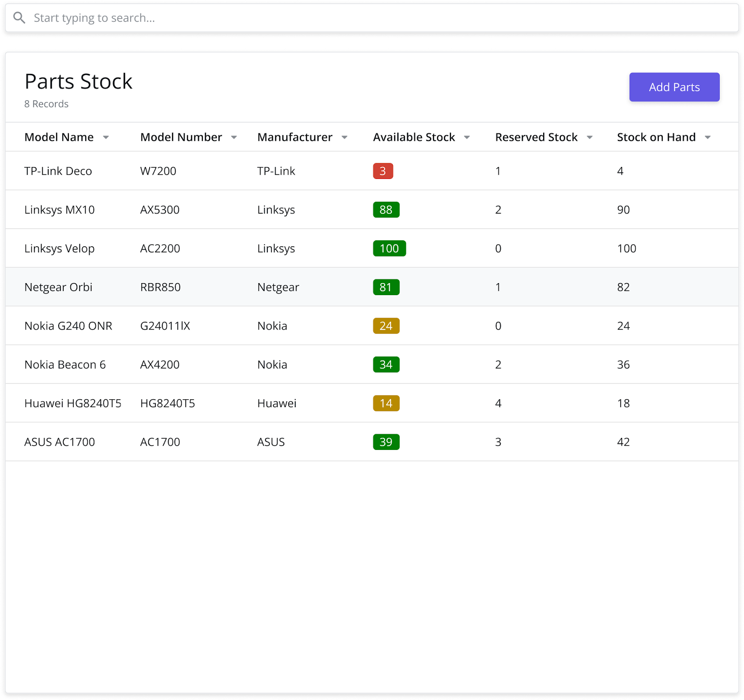Viewport: 744px width, 700px height.
Task: Click the red 3 available stock badge
Action: tap(383, 171)
